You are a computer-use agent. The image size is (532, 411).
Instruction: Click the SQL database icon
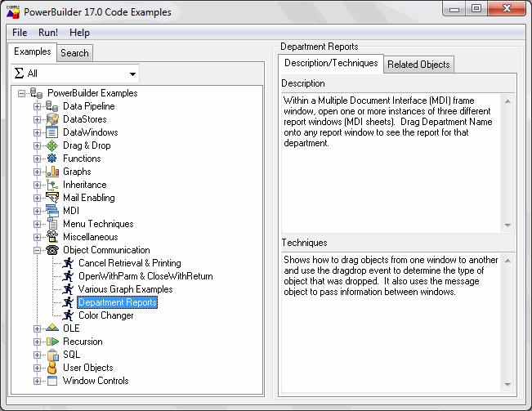click(52, 355)
